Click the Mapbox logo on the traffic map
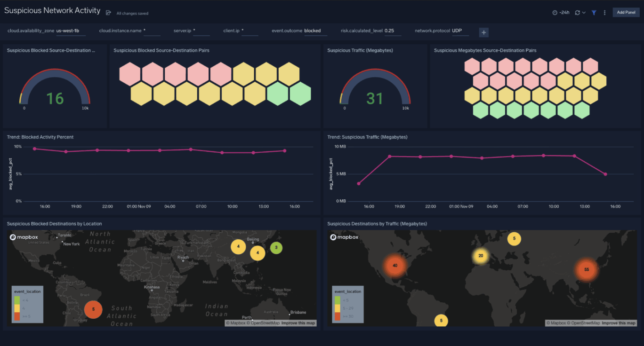The height and width of the screenshot is (346, 644). tap(344, 237)
